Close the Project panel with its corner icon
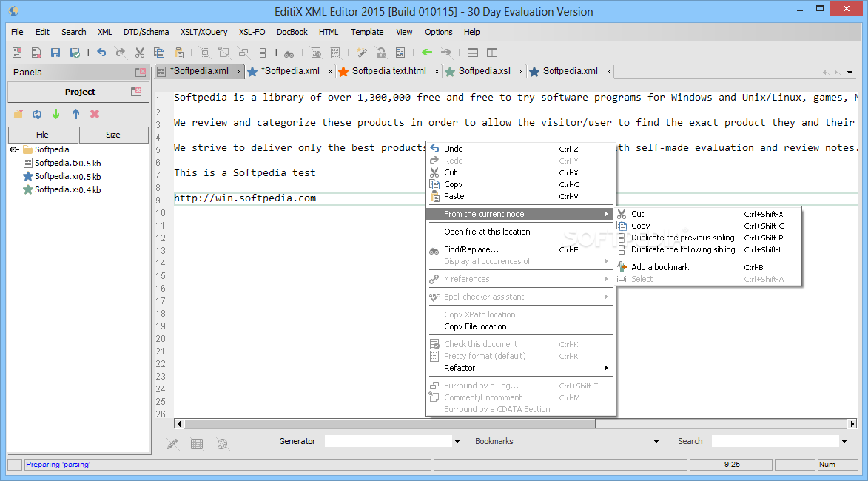 [136, 91]
